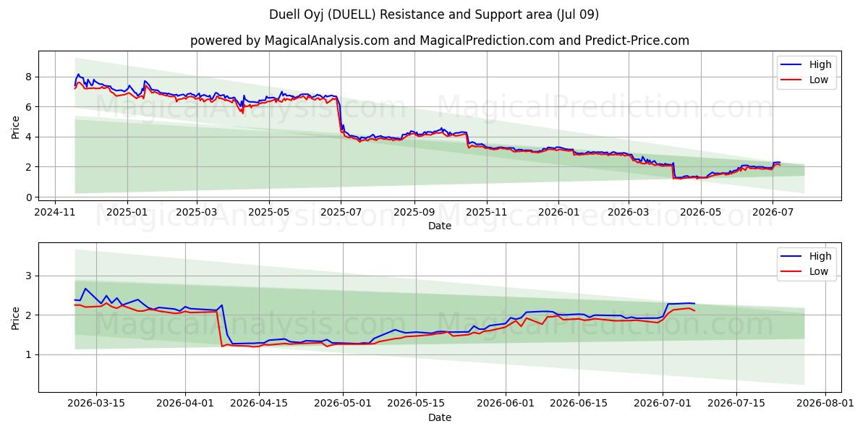Click the top chart y-axis tick '8'
Viewport: 868px width, 434px height.
[29, 77]
